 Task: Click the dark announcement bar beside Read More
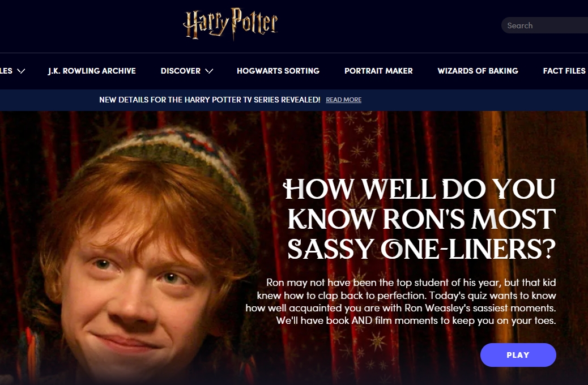(x=472, y=100)
